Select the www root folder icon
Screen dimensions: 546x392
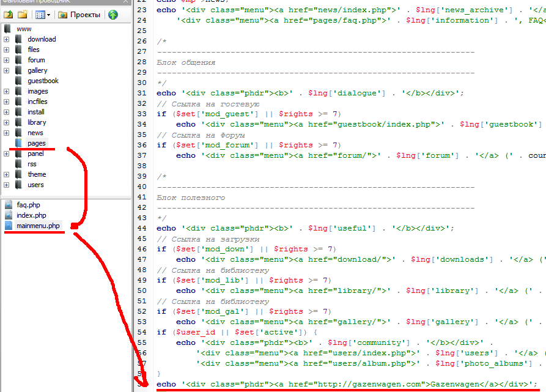click(x=7, y=29)
